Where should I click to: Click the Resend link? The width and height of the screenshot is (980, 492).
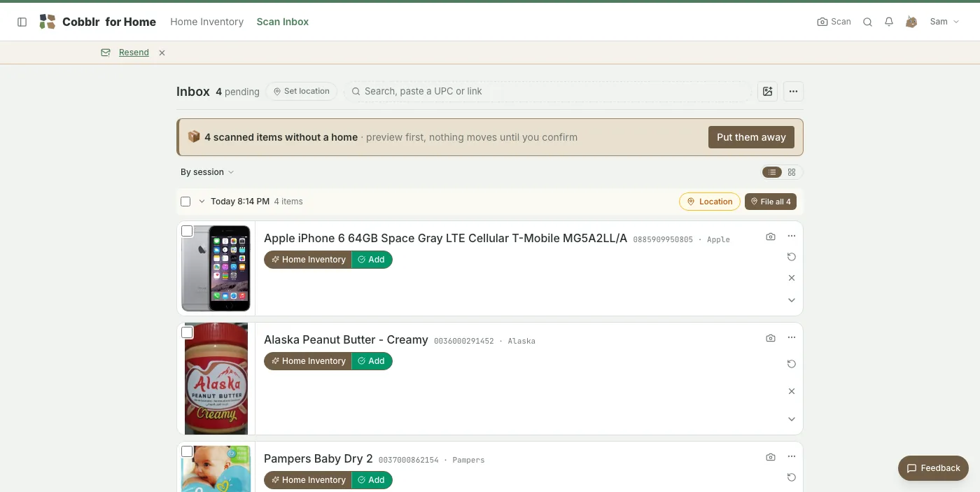(134, 52)
